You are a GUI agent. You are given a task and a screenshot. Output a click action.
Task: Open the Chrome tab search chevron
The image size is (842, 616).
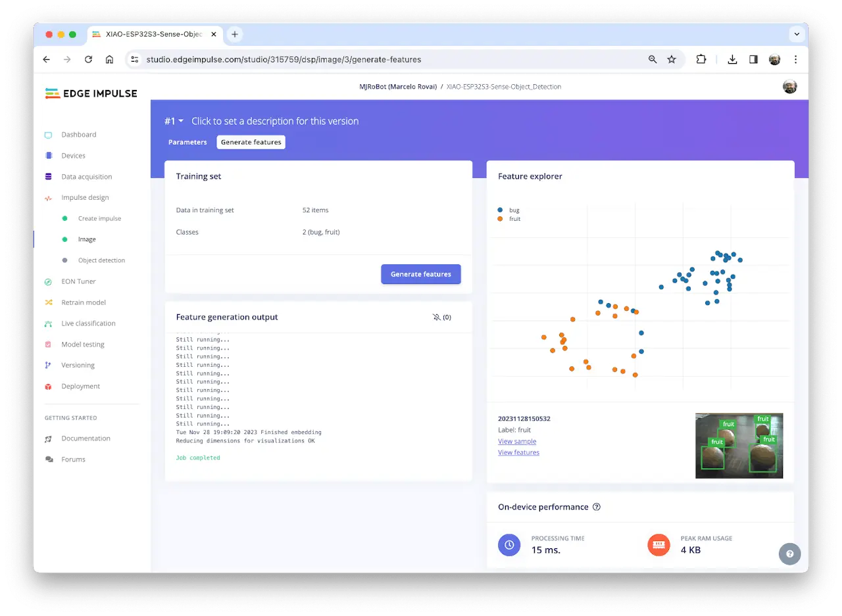click(x=797, y=34)
